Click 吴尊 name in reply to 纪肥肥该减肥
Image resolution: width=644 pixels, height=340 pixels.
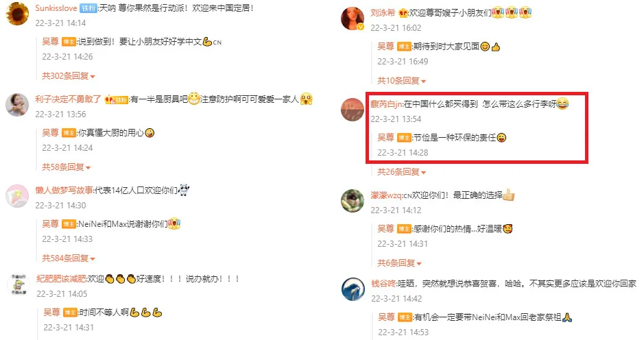click(51, 313)
